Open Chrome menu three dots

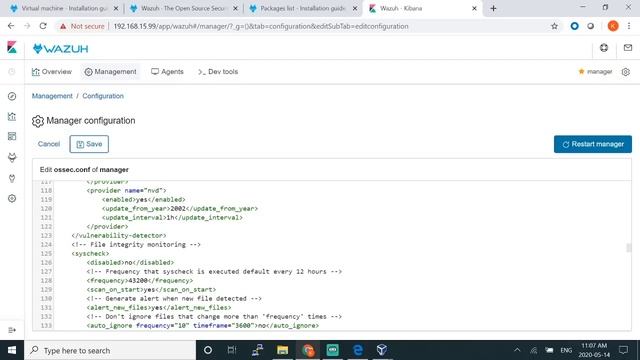click(x=629, y=26)
